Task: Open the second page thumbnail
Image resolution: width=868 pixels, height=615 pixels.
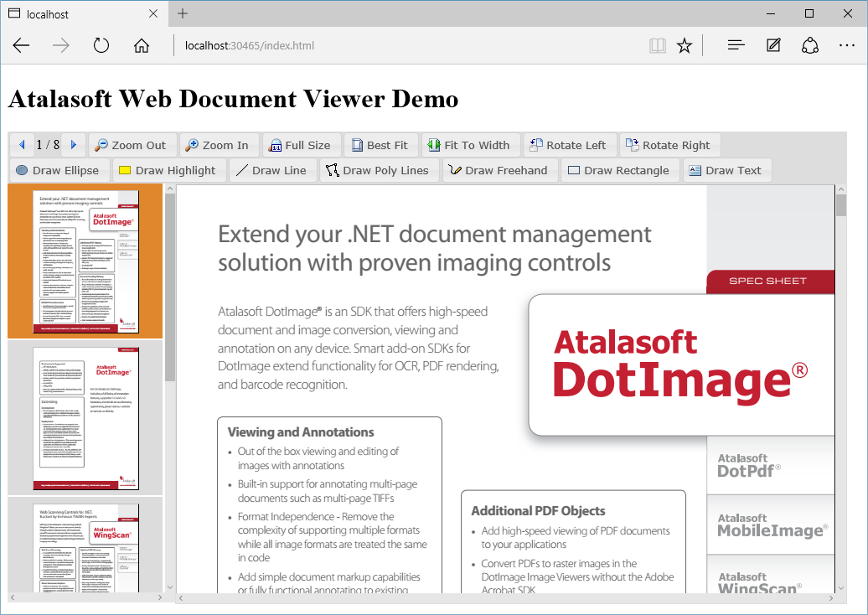Action: coord(85,418)
